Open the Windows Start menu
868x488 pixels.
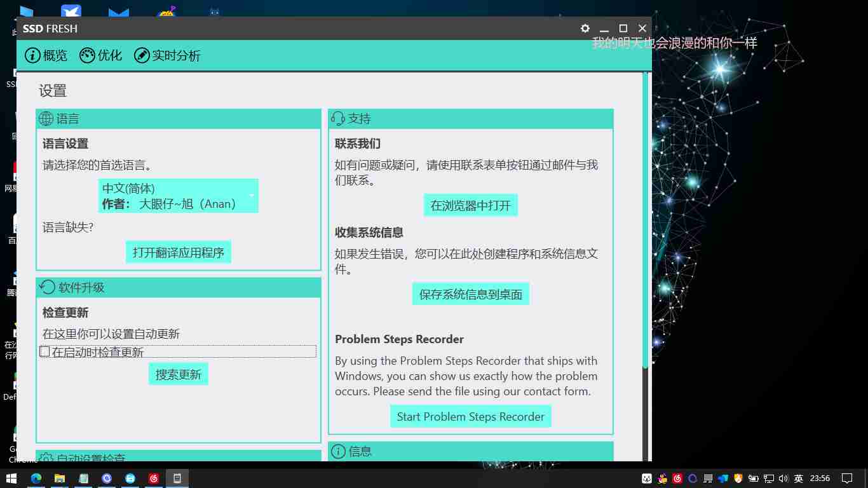pyautogui.click(x=11, y=478)
